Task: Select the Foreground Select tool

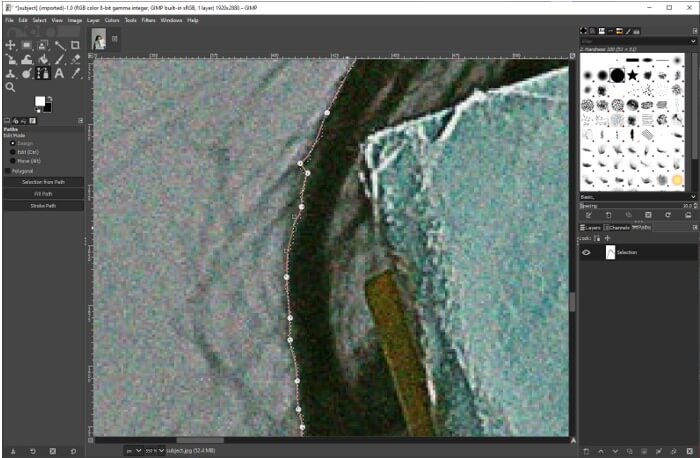Action: pos(43,45)
